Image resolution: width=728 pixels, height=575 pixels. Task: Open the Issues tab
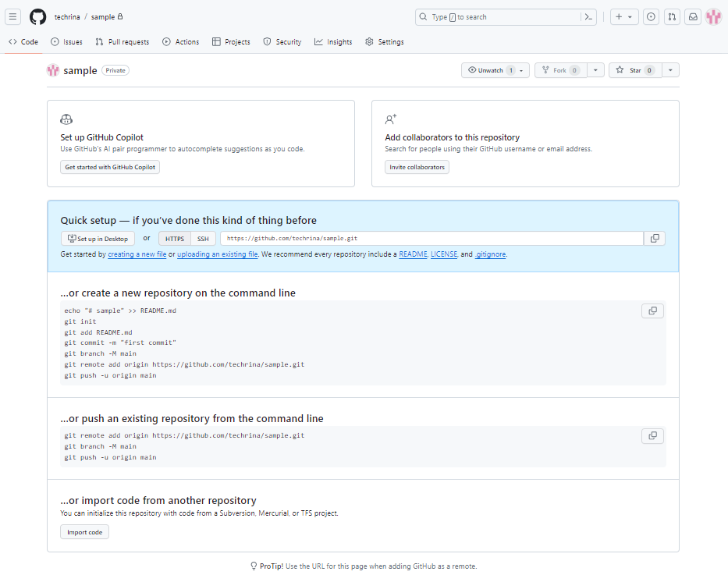pyautogui.click(x=66, y=42)
